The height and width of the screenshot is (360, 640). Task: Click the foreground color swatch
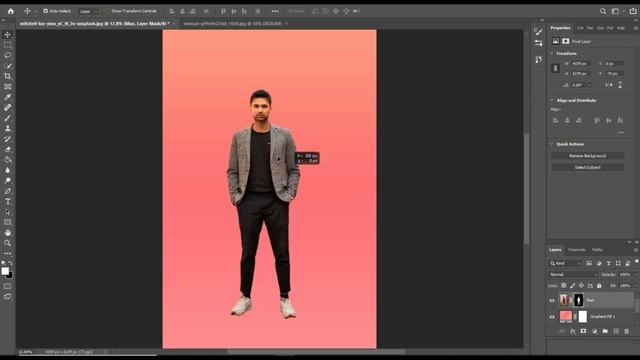[5, 271]
